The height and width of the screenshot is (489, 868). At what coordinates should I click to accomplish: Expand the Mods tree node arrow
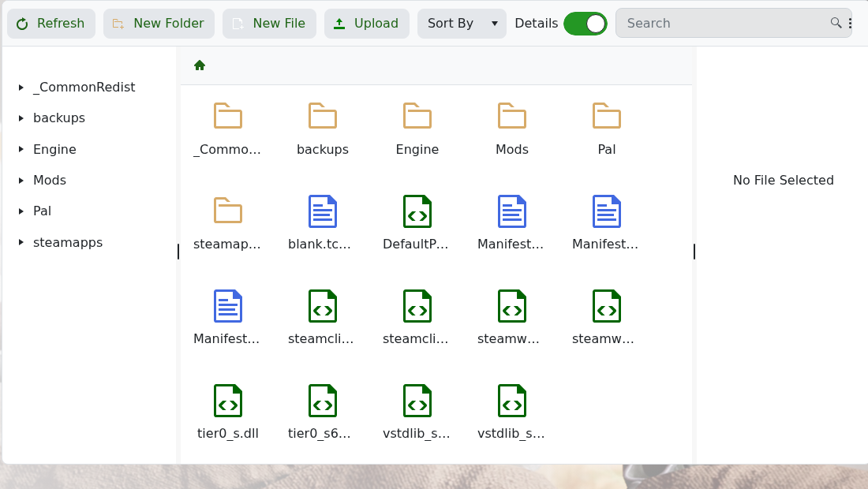coord(21,181)
